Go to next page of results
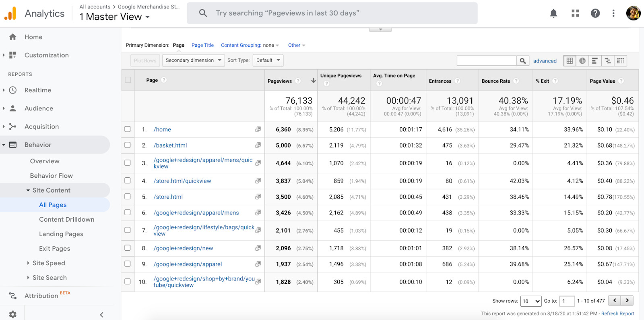Viewport: 644px width, 320px height. (x=627, y=300)
